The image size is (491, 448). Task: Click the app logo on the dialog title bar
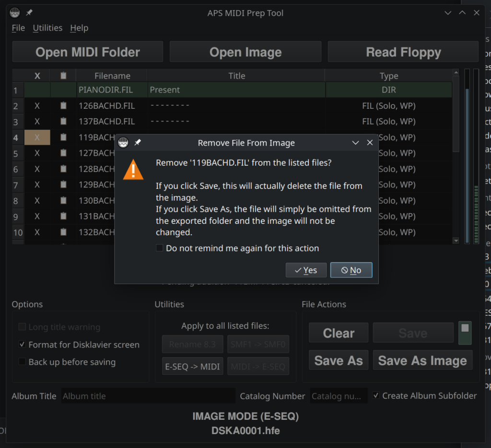123,142
